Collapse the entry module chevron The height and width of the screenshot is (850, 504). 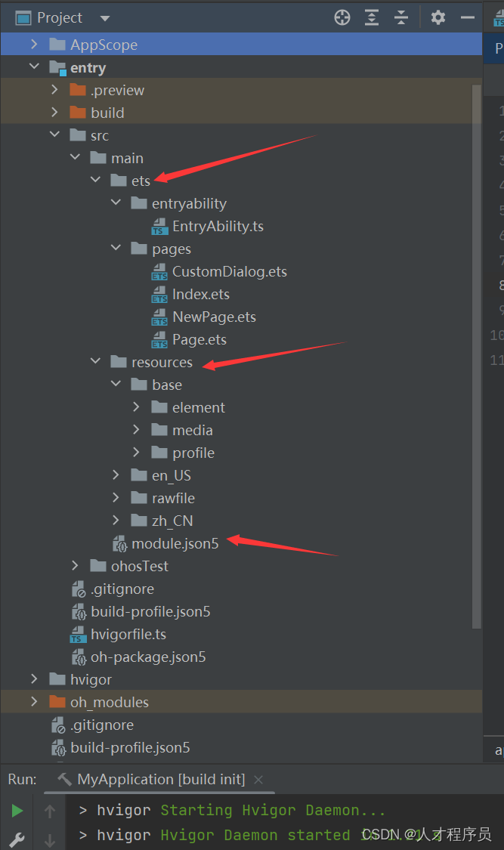[x=34, y=66]
